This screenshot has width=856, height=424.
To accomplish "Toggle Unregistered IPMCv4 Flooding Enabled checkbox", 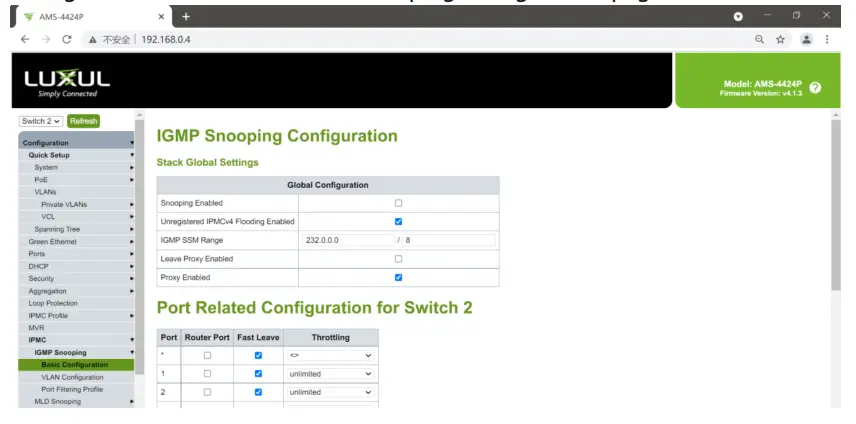I will 399,222.
